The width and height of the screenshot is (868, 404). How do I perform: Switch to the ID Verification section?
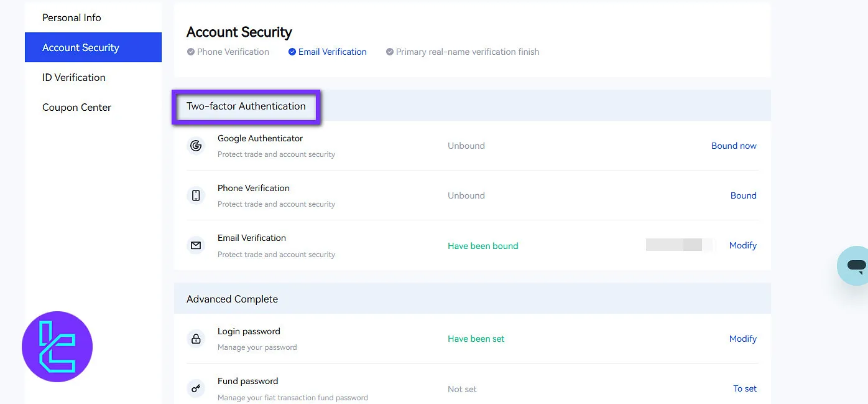(73, 77)
